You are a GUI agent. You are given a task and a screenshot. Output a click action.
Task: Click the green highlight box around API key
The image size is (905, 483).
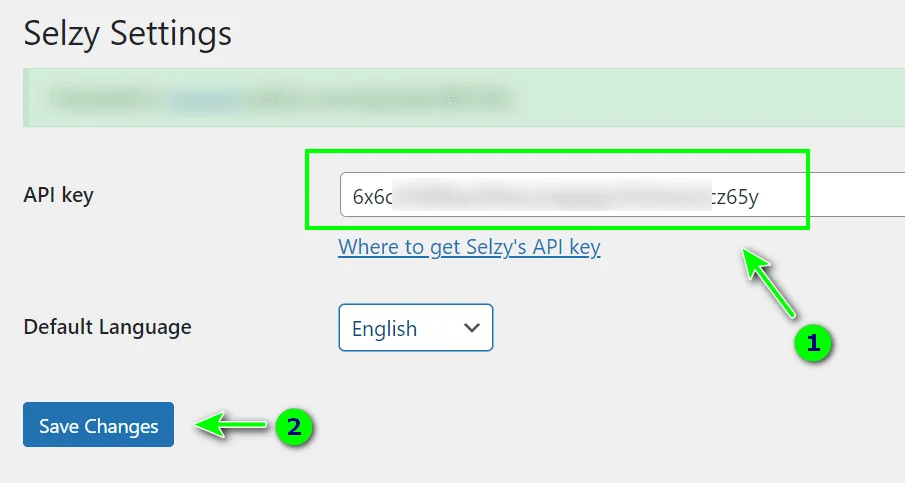(557, 152)
